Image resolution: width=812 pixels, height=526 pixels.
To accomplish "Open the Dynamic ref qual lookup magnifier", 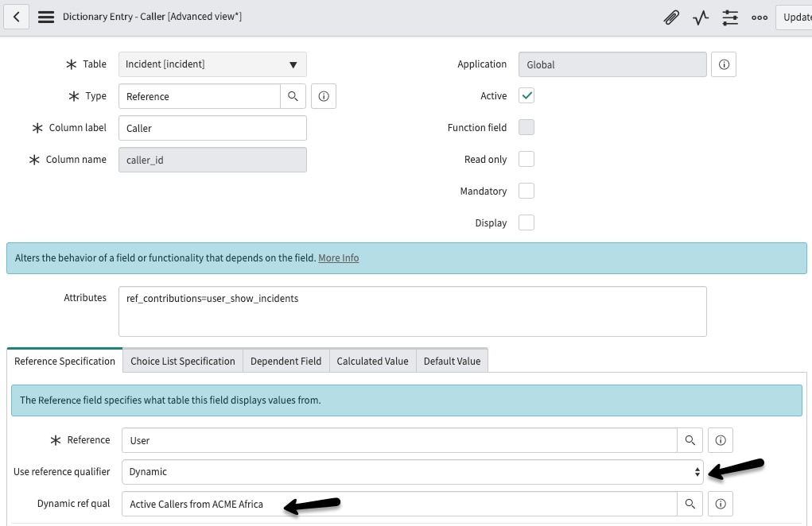I will click(x=690, y=503).
